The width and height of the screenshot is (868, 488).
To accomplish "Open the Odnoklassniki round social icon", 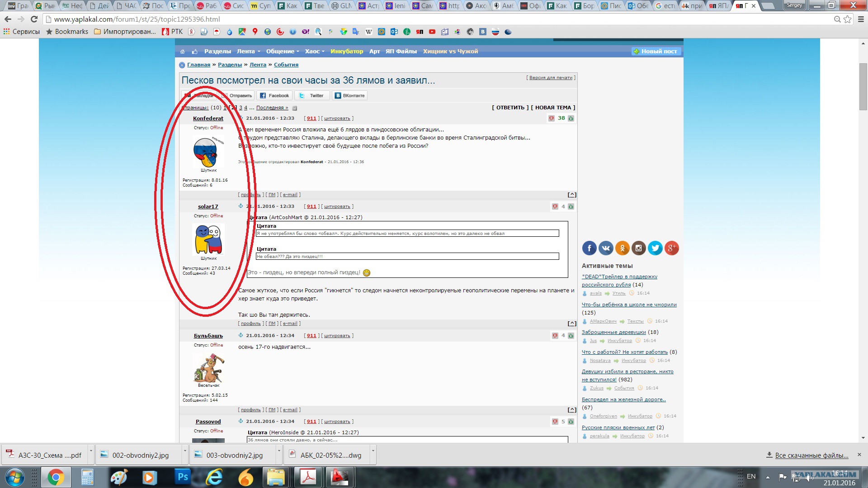I will (622, 248).
